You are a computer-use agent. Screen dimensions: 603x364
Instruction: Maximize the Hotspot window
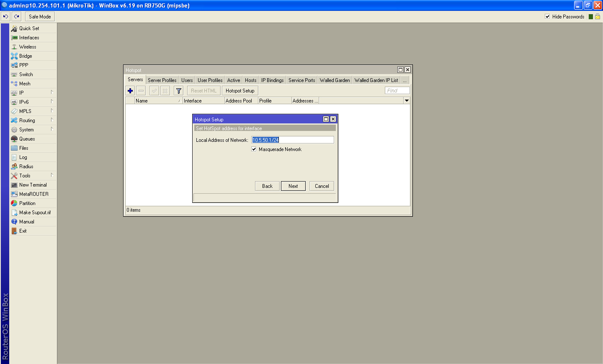click(x=400, y=70)
